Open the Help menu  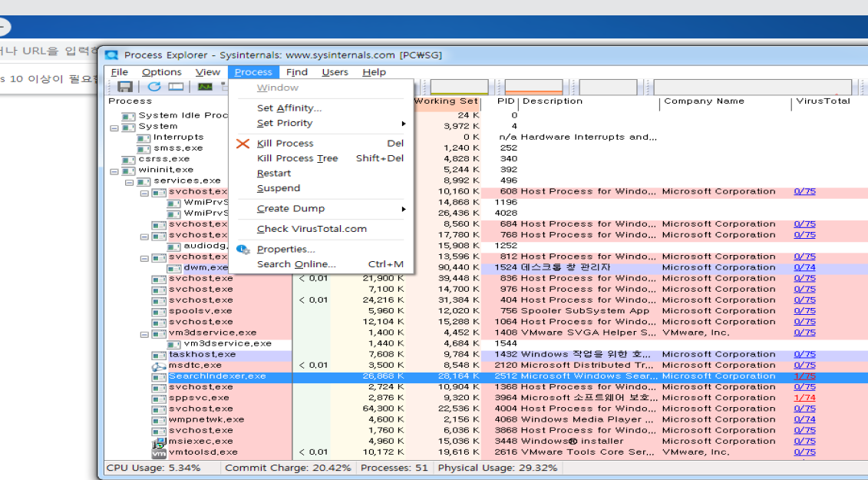click(375, 72)
